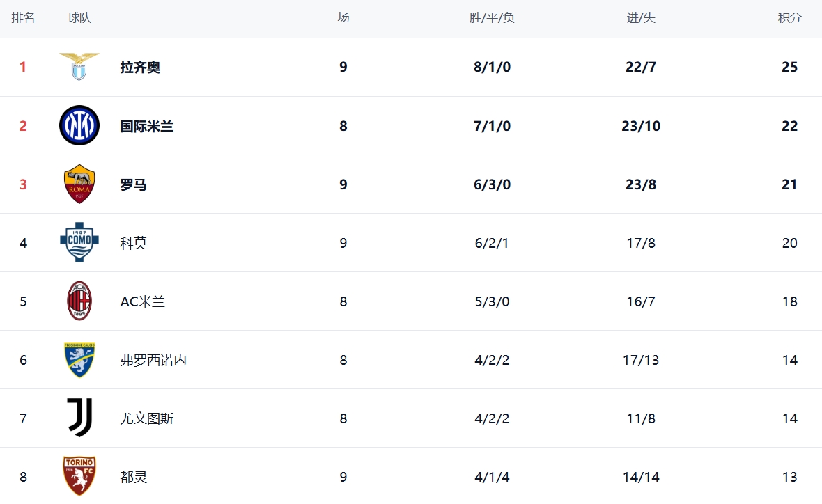
Task: Click the Torino FC bull crest
Action: tap(79, 476)
